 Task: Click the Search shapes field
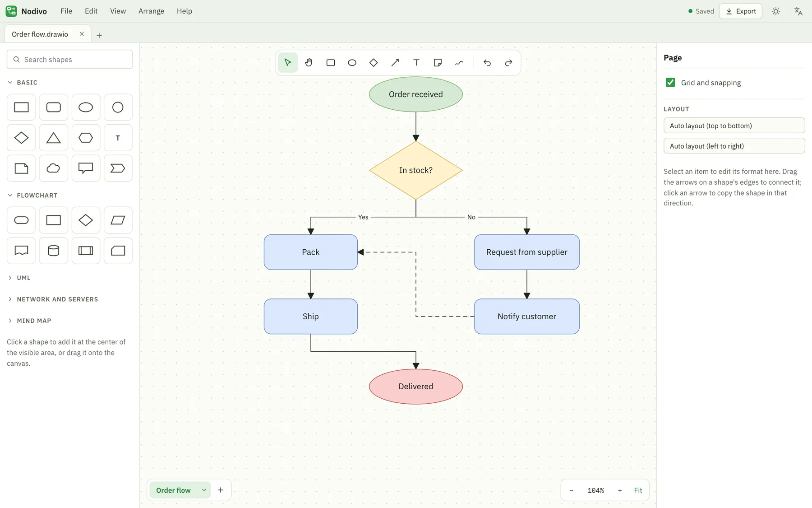[x=69, y=60]
